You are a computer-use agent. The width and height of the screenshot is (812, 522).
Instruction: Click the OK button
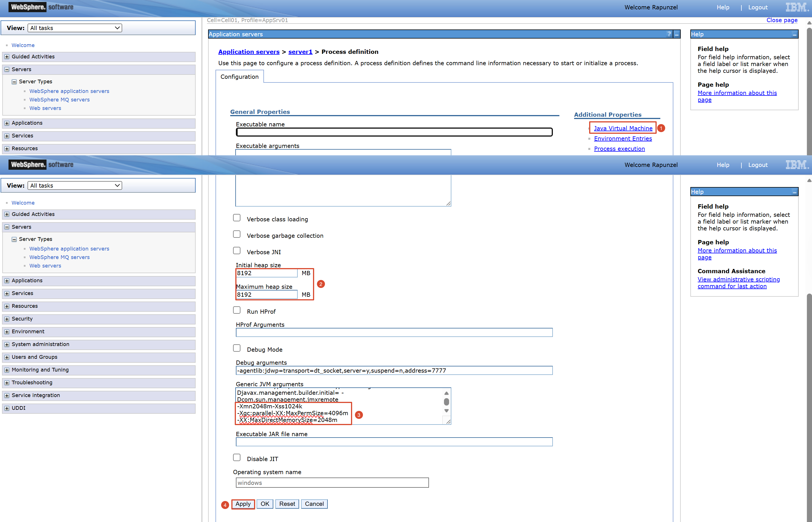(x=265, y=504)
